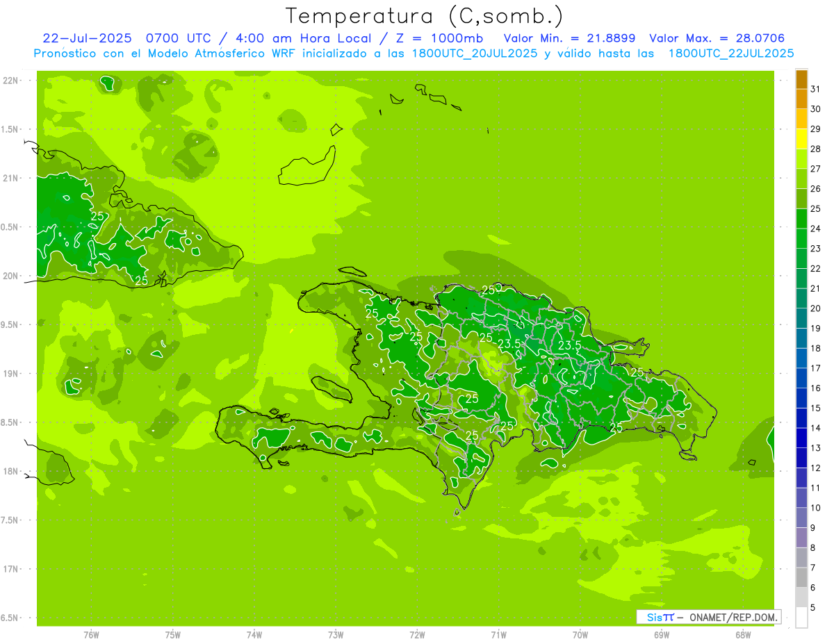Click the legend swatch between 26 and 27
The image size is (834, 644).
(x=801, y=179)
